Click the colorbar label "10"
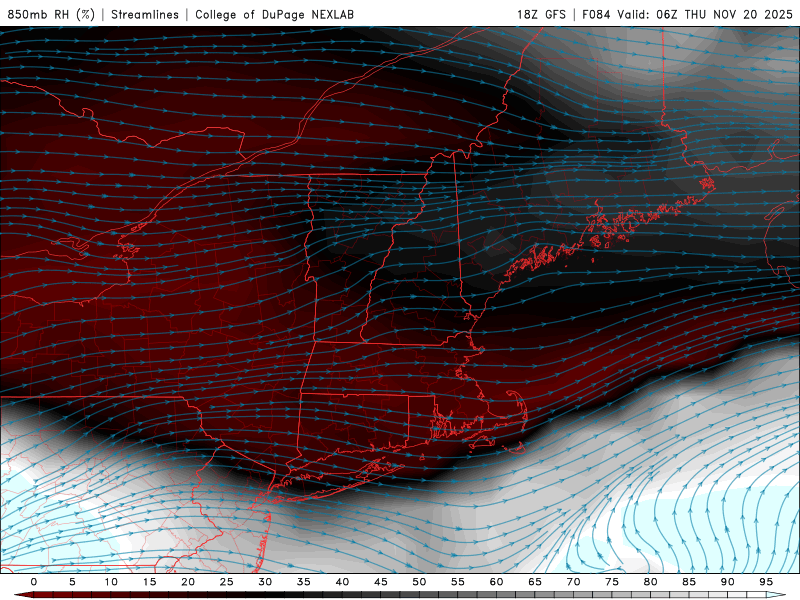Image resolution: width=800 pixels, height=600 pixels. [x=111, y=582]
